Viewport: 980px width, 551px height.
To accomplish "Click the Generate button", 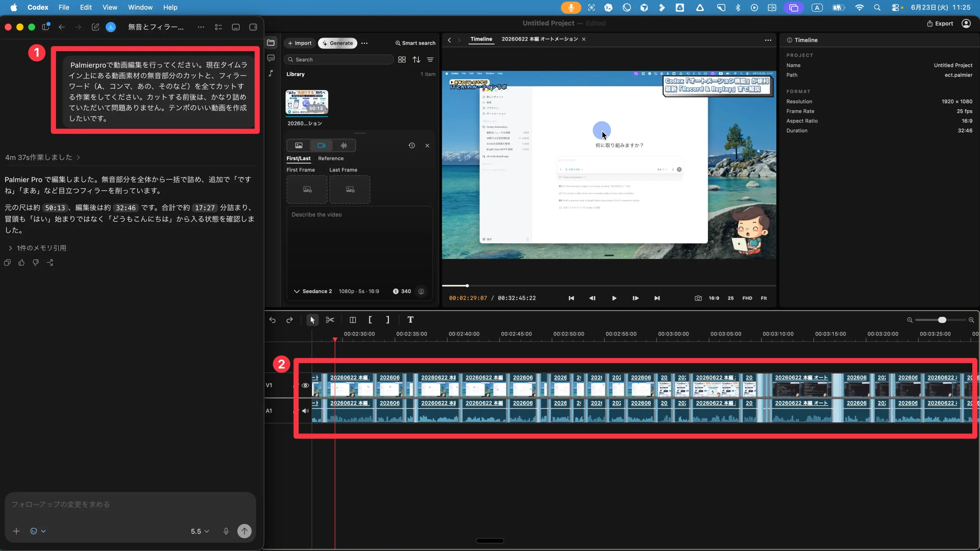I will pyautogui.click(x=338, y=43).
